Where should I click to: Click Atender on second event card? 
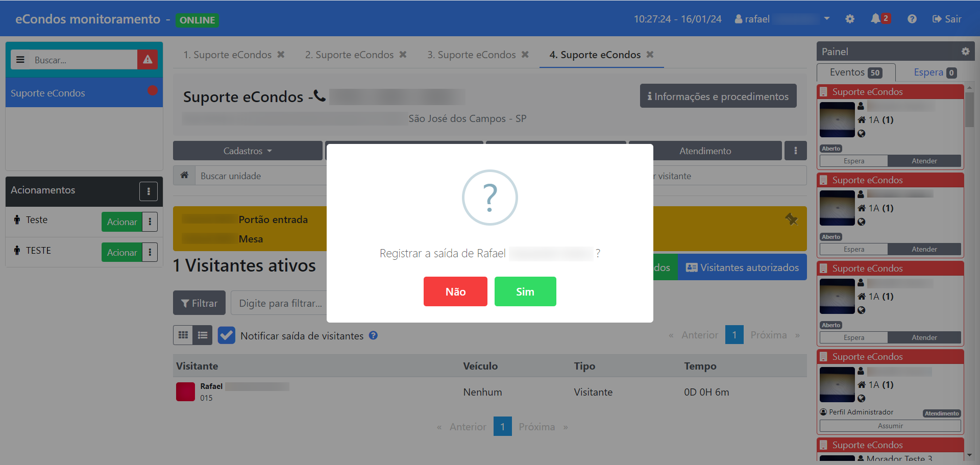(924, 249)
